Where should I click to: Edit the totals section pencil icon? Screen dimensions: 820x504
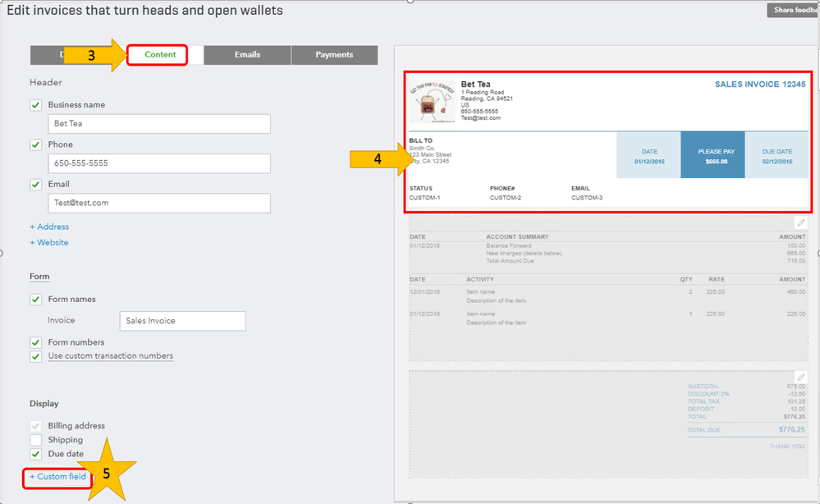(x=800, y=378)
